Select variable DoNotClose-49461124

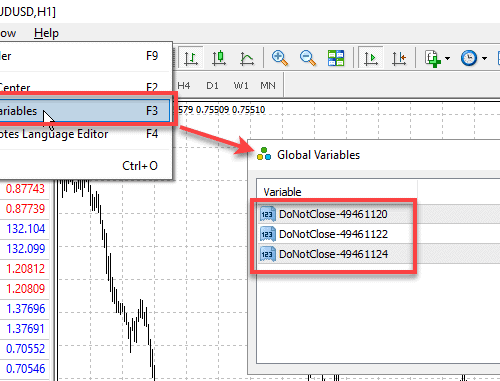[x=333, y=254]
